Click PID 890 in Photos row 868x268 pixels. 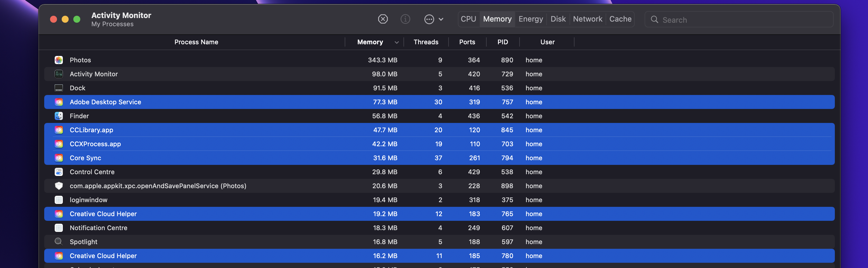coord(507,60)
